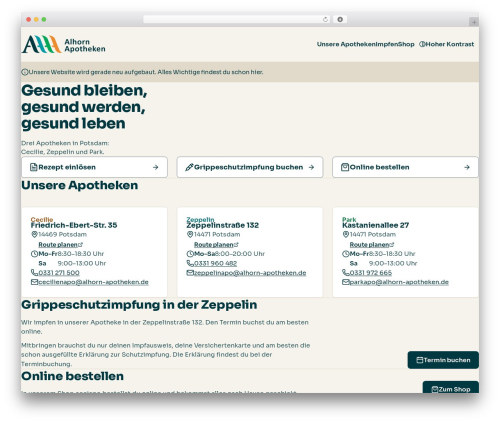Toggle Hoher Kontrast mode
The height and width of the screenshot is (423, 500).
coord(446,44)
